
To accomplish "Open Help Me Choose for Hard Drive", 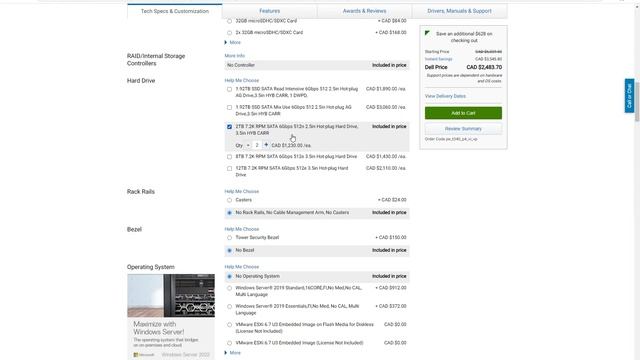I will 242,80.
